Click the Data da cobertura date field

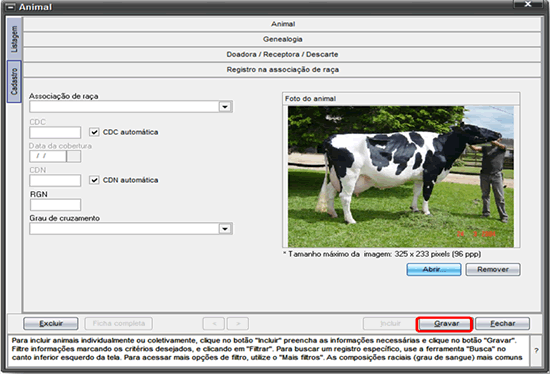coord(48,156)
